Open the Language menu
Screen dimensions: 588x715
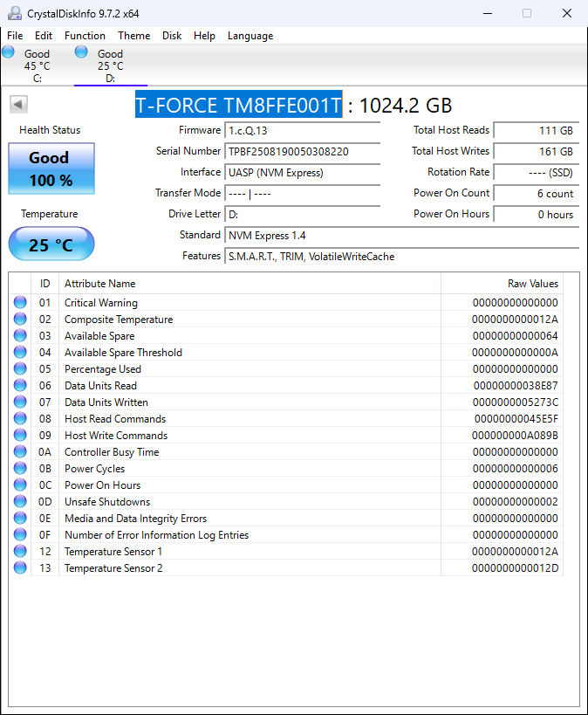tap(250, 36)
